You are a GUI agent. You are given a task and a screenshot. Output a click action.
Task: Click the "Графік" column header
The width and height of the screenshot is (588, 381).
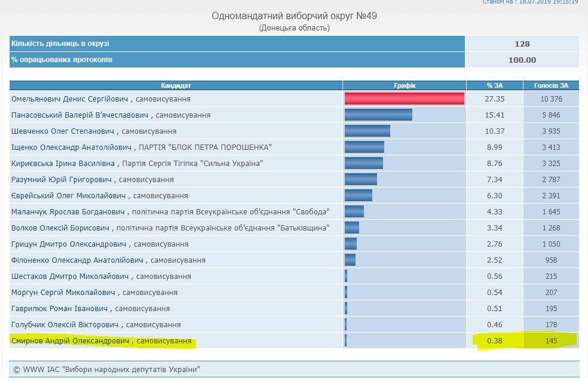(404, 85)
